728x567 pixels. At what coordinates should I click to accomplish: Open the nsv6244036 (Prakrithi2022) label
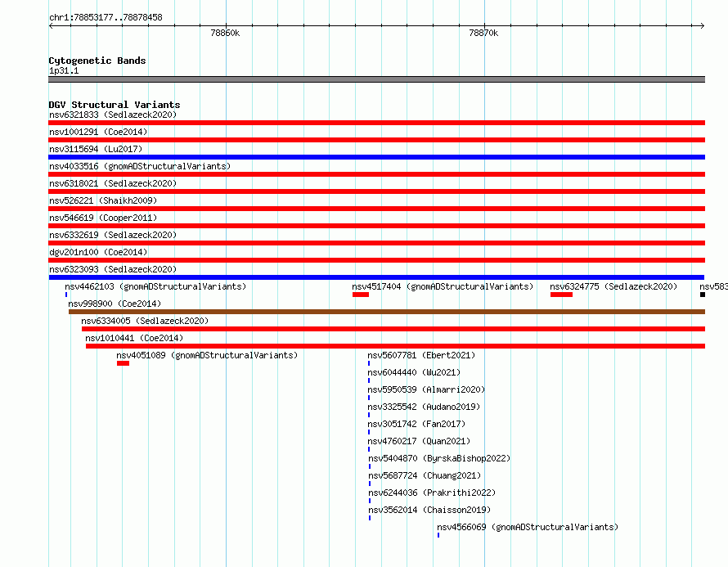click(x=432, y=493)
